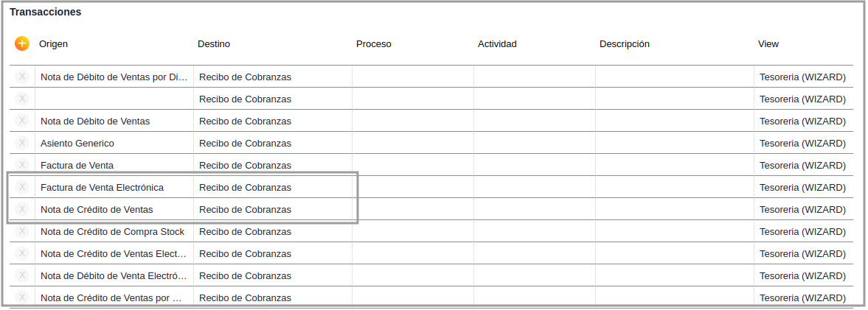Select the Actividad column header
This screenshot has width=868, height=310.
click(497, 44)
